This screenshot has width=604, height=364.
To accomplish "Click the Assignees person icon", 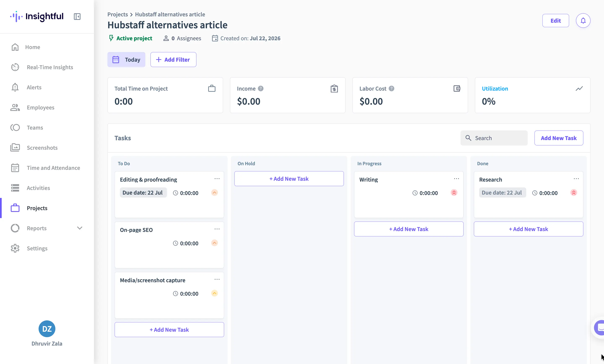I will (166, 38).
